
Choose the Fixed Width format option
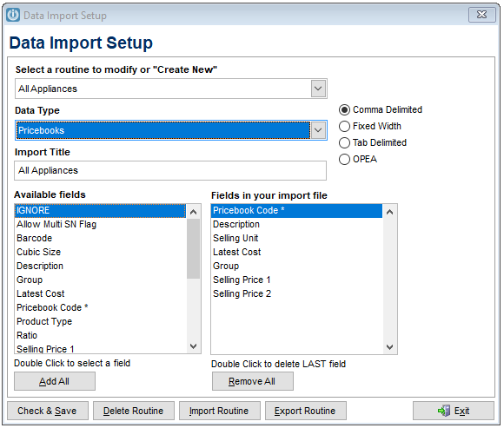[x=344, y=126]
